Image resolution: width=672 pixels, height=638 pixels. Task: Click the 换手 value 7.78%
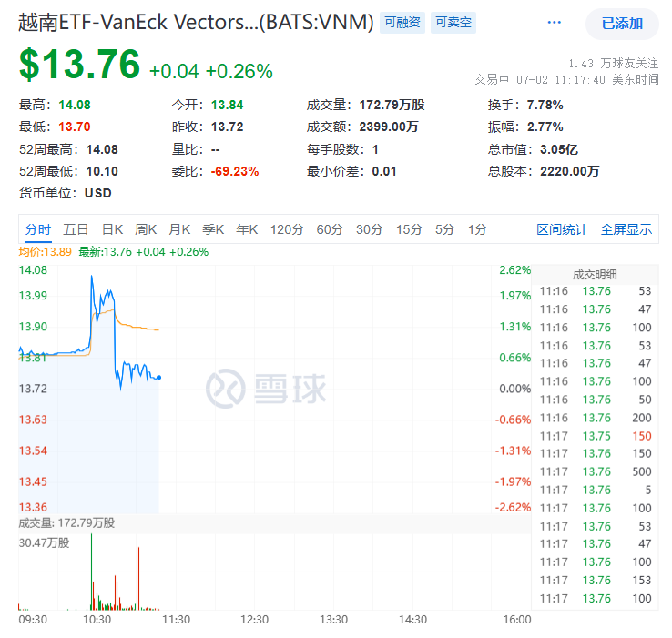(545, 105)
